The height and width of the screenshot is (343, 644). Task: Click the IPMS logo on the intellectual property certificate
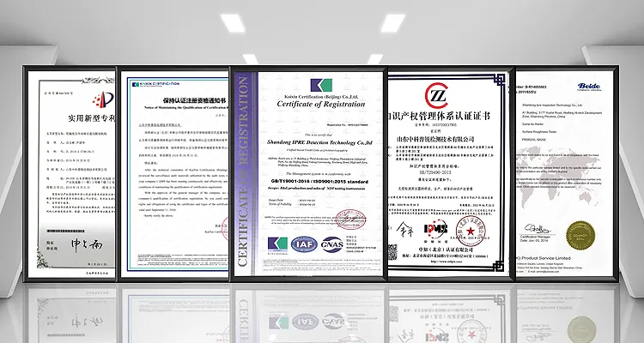click(x=435, y=229)
